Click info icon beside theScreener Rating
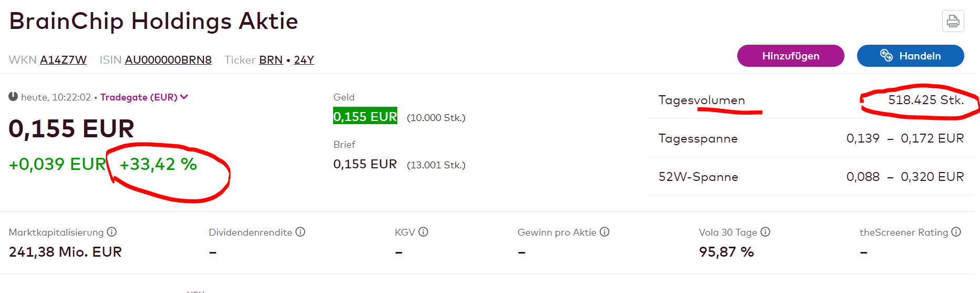The width and height of the screenshot is (980, 293). [x=956, y=232]
